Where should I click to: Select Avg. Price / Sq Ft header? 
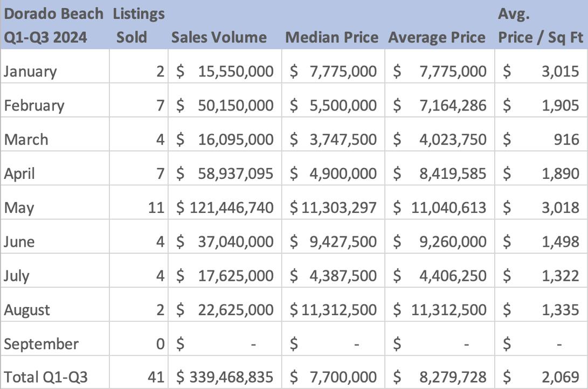539,25
